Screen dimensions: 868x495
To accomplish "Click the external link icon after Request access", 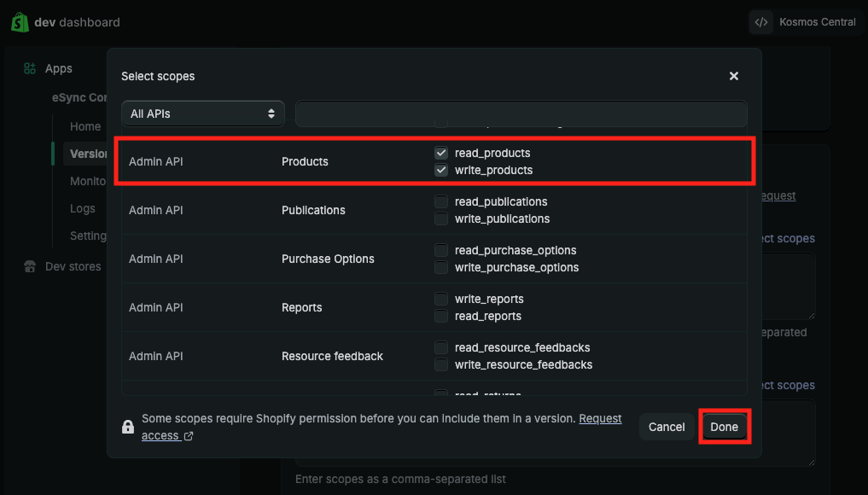I will click(189, 436).
